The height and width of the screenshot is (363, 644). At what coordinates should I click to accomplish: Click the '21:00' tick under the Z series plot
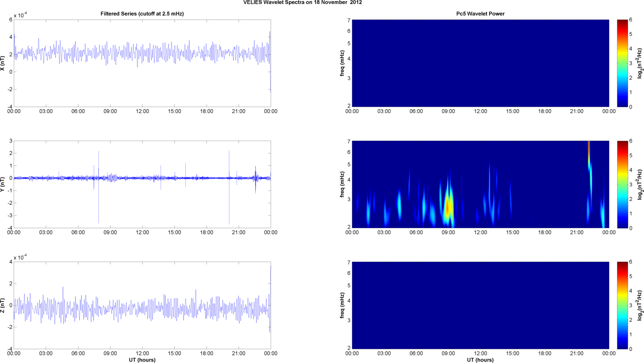click(x=239, y=353)
